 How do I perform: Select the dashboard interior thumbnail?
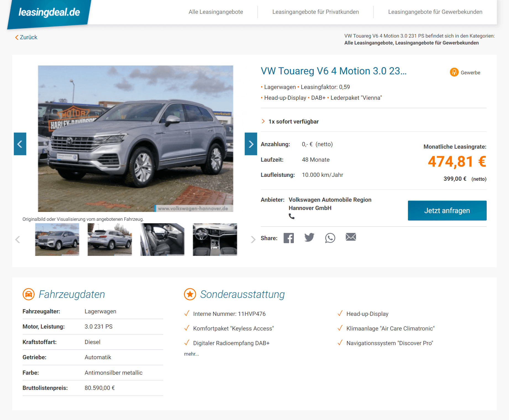pyautogui.click(x=215, y=240)
